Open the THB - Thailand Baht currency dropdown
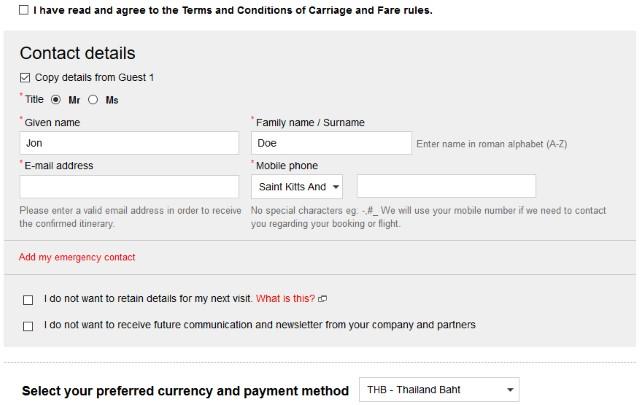Screen dimensions: 640x405 [439, 389]
